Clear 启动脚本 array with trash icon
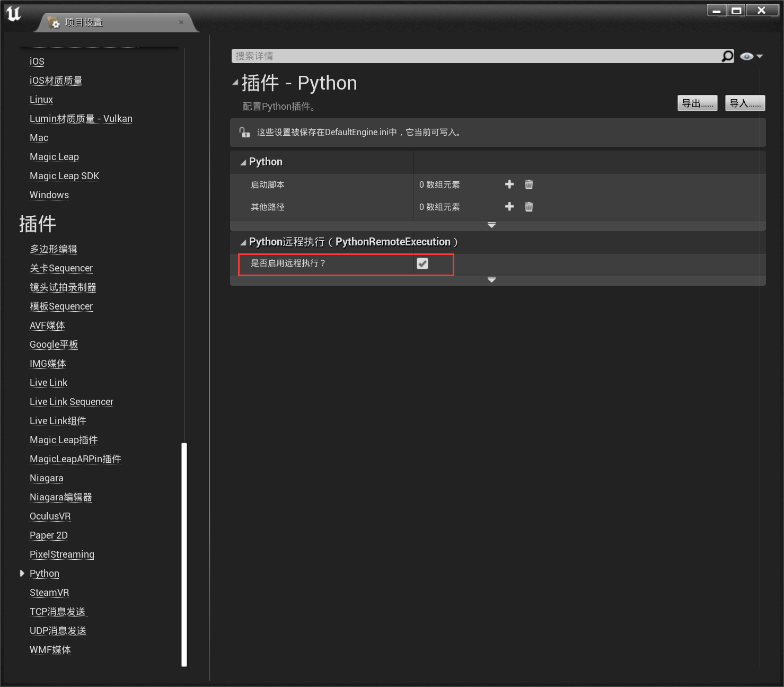The image size is (784, 687). click(528, 184)
